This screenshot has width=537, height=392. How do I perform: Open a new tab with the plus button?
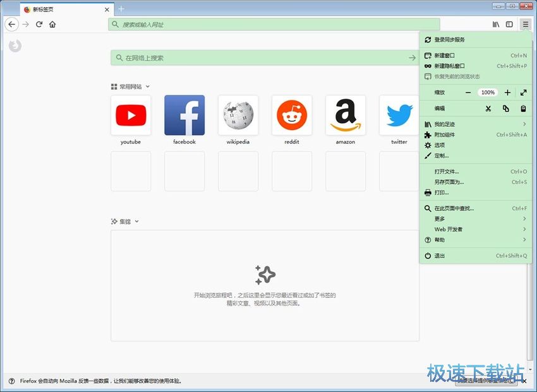point(121,9)
